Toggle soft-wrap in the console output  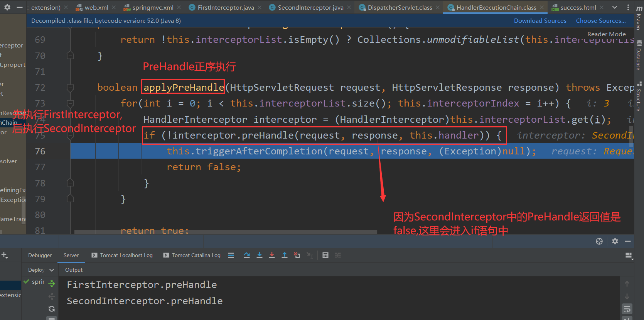[x=627, y=309]
